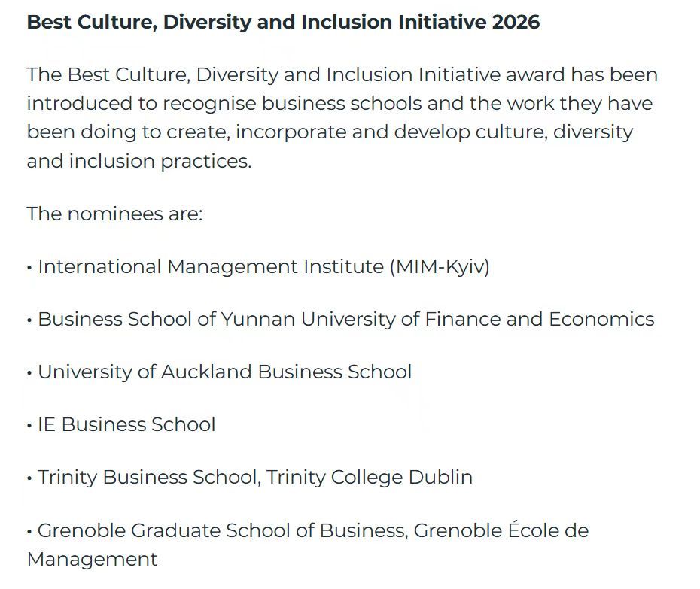Select the Yunnan University of Finance nominee
The height and width of the screenshot is (589, 700).
345,320
